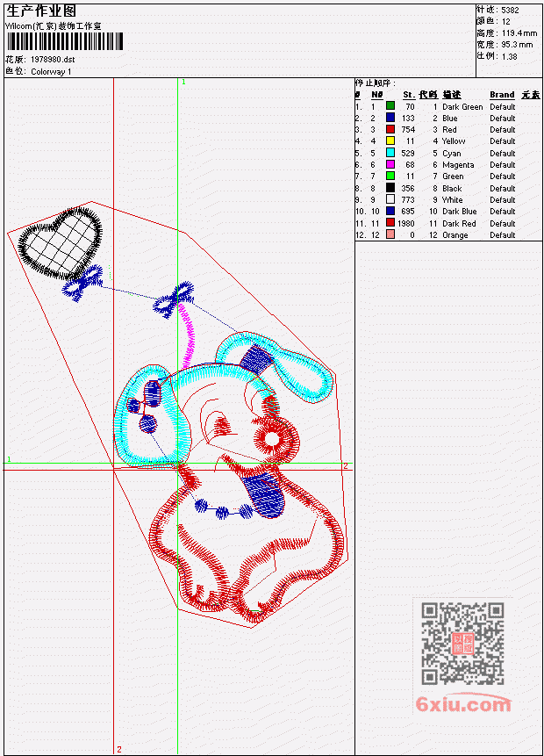This screenshot has height=756, width=544.
Task: Click the 'Magenta' color name
Action: tap(458, 165)
